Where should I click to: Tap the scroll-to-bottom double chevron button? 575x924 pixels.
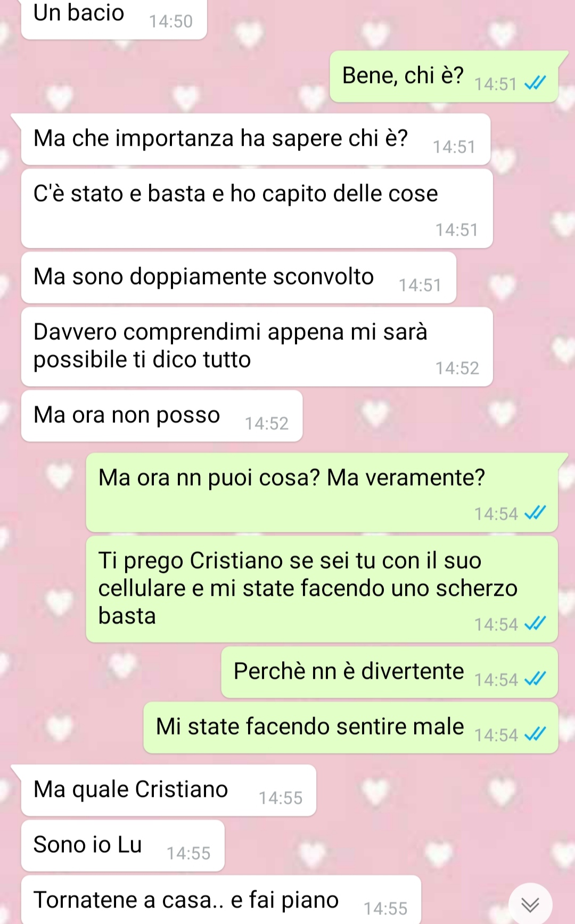tap(530, 904)
